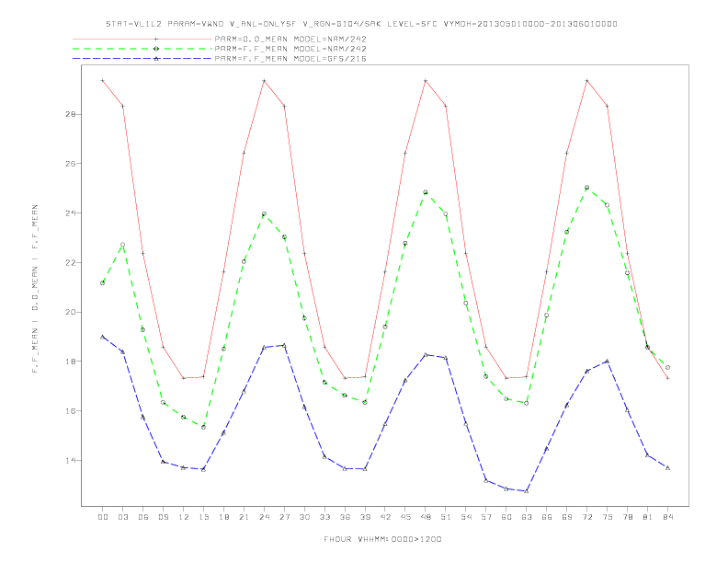Image resolution: width=728 pixels, height=563 pixels.
Task: Select green legend label PARM=F.F_MEAN MODEL=NAM/242
Action: [290, 49]
